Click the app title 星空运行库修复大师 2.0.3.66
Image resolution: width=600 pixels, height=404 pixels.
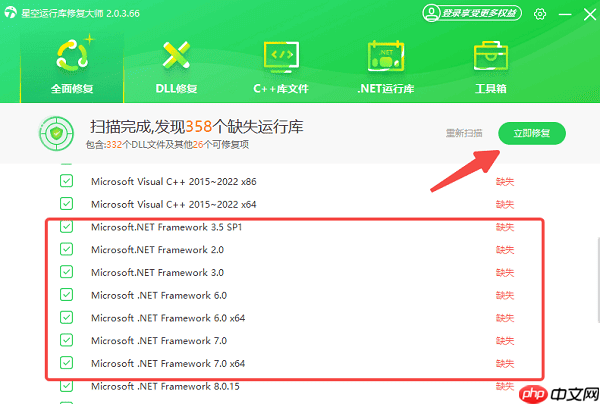[80, 13]
